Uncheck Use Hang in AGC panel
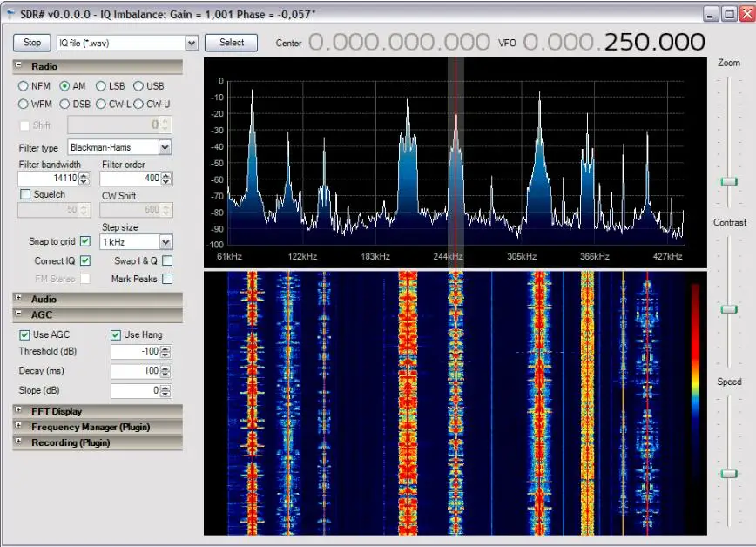Screen dimensions: 756x547 click(x=114, y=334)
